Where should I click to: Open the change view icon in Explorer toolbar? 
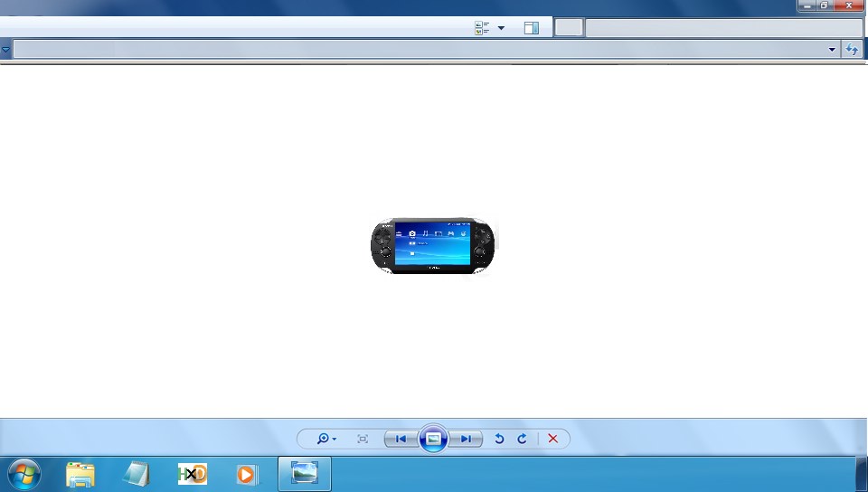pyautogui.click(x=482, y=28)
